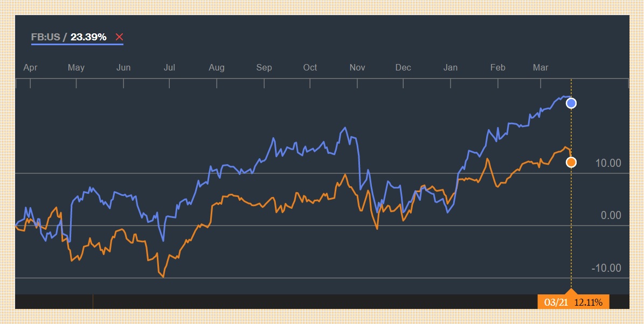Click the Sep label on time axis
Image resolution: width=644 pixels, height=324 pixels.
pos(264,67)
